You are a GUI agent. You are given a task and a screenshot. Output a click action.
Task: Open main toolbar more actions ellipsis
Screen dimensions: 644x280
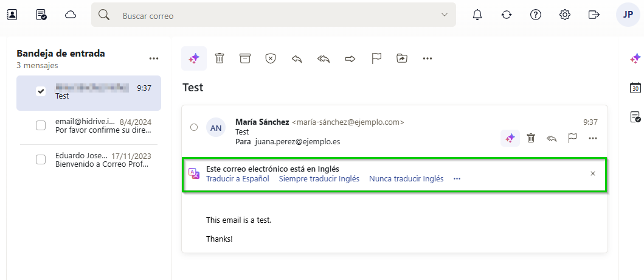428,58
